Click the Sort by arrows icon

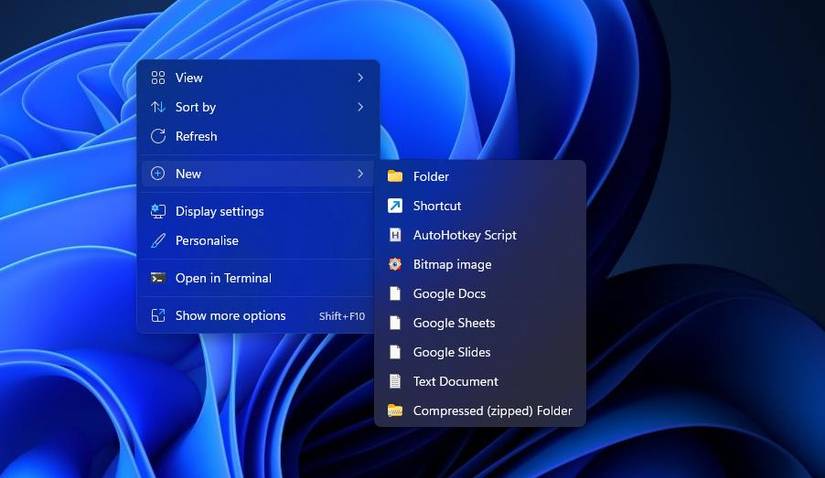pyautogui.click(x=158, y=107)
